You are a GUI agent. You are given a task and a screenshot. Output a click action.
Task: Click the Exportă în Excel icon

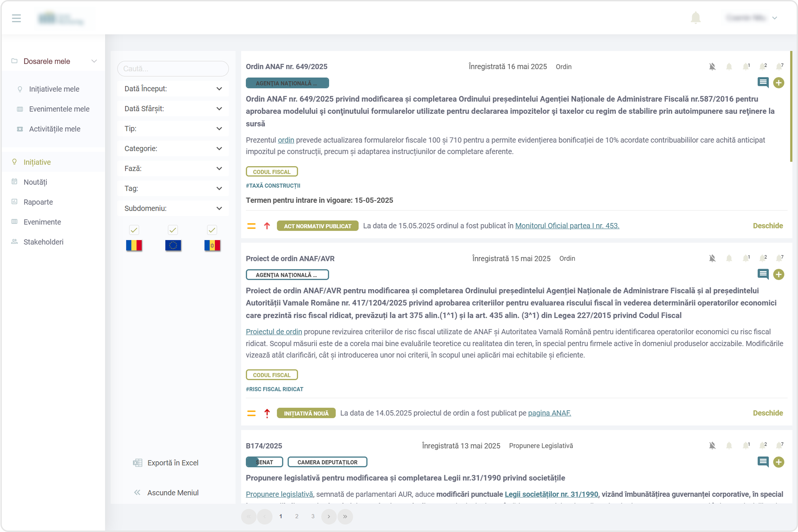pyautogui.click(x=138, y=463)
